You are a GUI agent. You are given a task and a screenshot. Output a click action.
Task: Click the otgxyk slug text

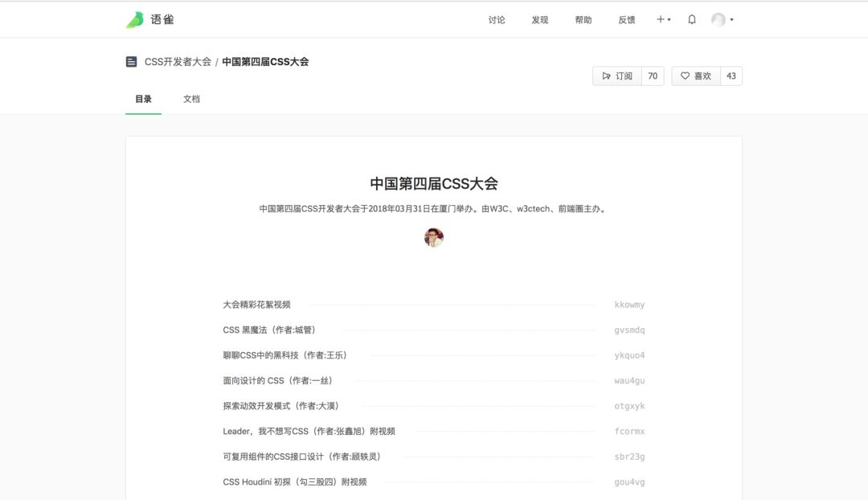point(629,406)
